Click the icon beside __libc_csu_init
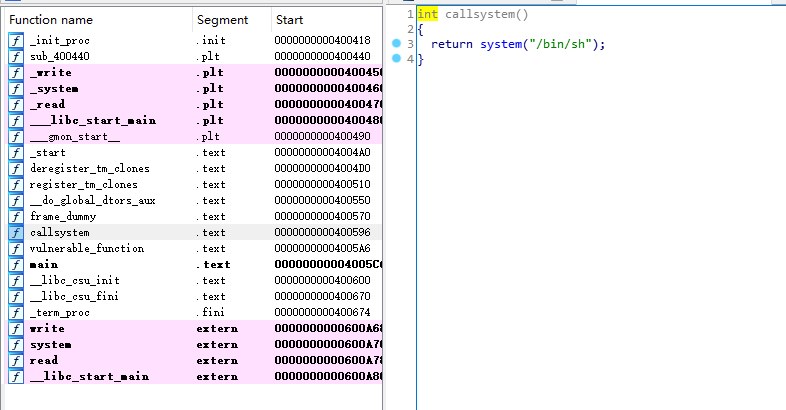Image resolution: width=786 pixels, height=410 pixels. 16,280
